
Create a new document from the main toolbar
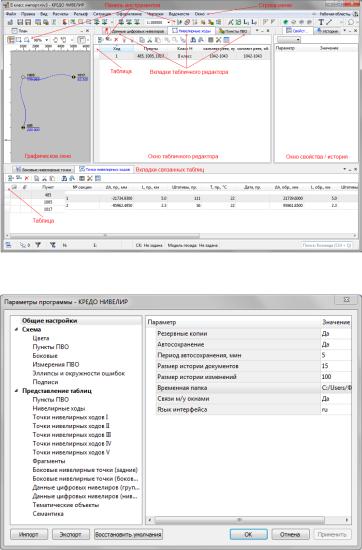click(11, 22)
